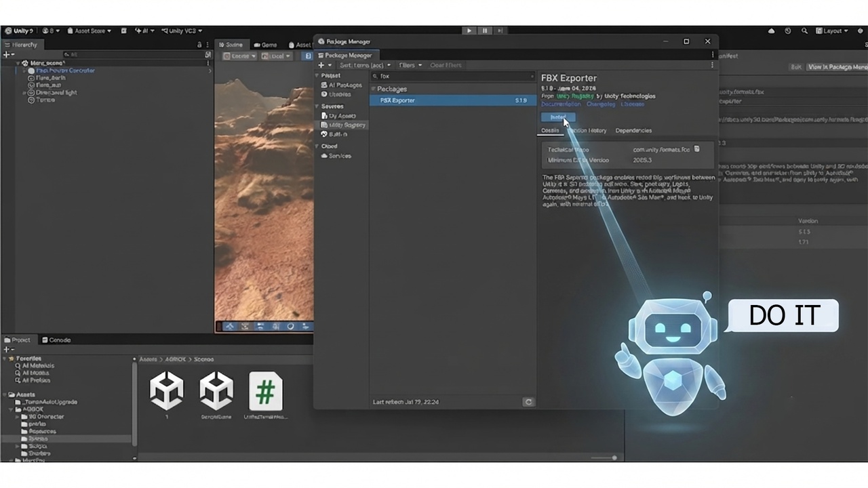Open the Unity VCS dropdown
Viewport: 868px width, 488px height.
pyautogui.click(x=181, y=30)
